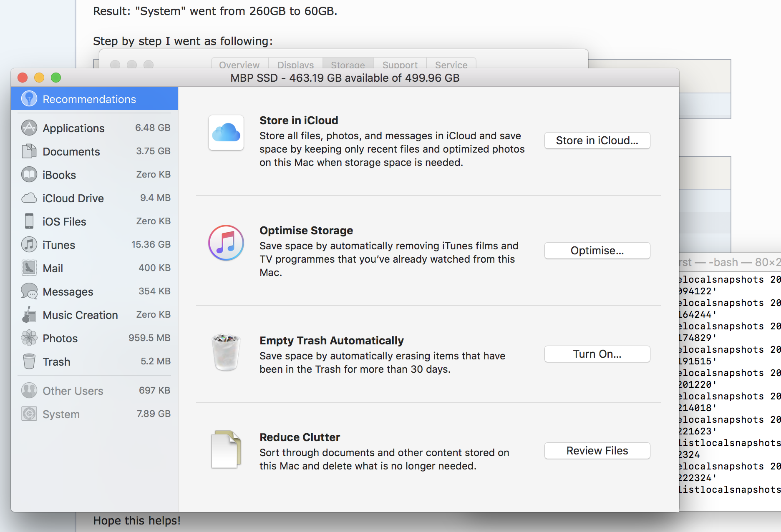Image resolution: width=781 pixels, height=532 pixels.
Task: Open Support tab in background window
Action: (400, 64)
